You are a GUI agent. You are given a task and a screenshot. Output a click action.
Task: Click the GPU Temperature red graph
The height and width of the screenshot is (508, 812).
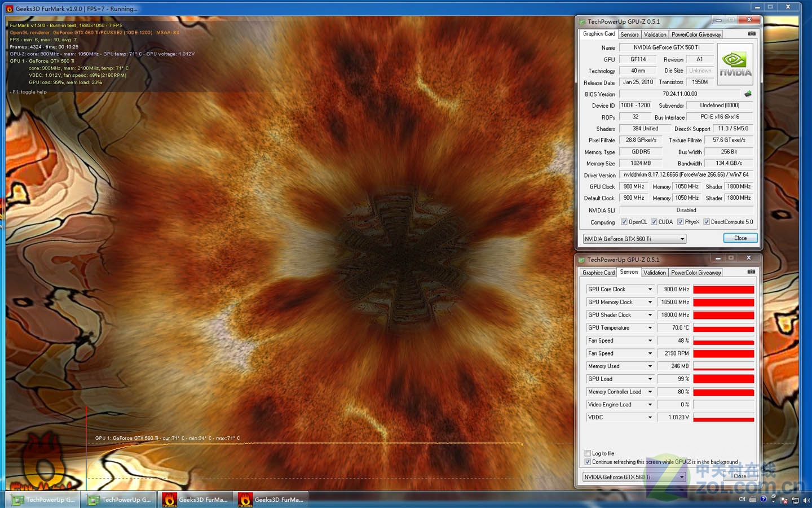(x=723, y=328)
